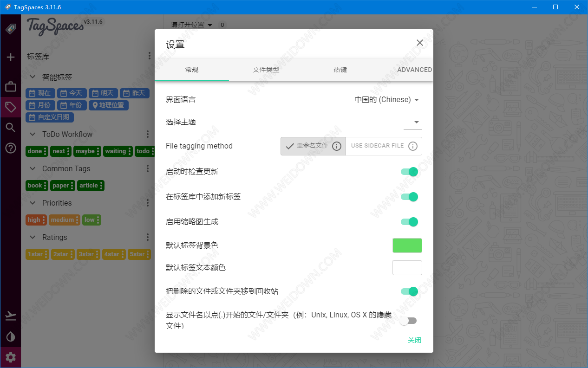Open the tag library sidebar icon

(x=10, y=107)
